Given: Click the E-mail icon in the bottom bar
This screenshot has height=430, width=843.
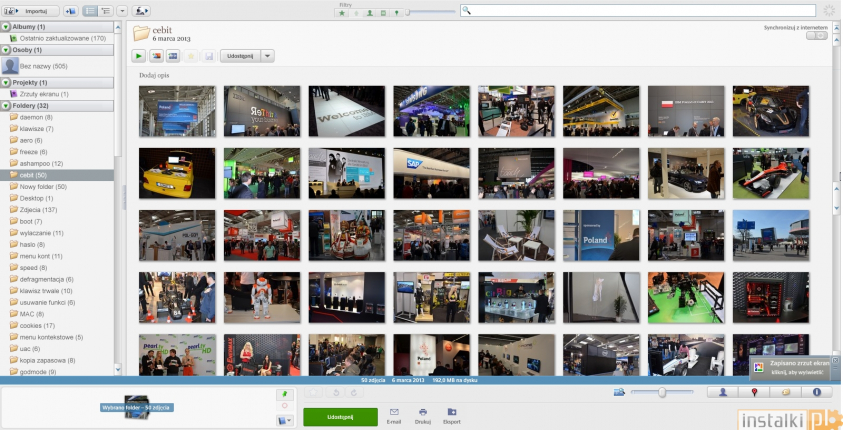Looking at the screenshot, I should [x=394, y=415].
